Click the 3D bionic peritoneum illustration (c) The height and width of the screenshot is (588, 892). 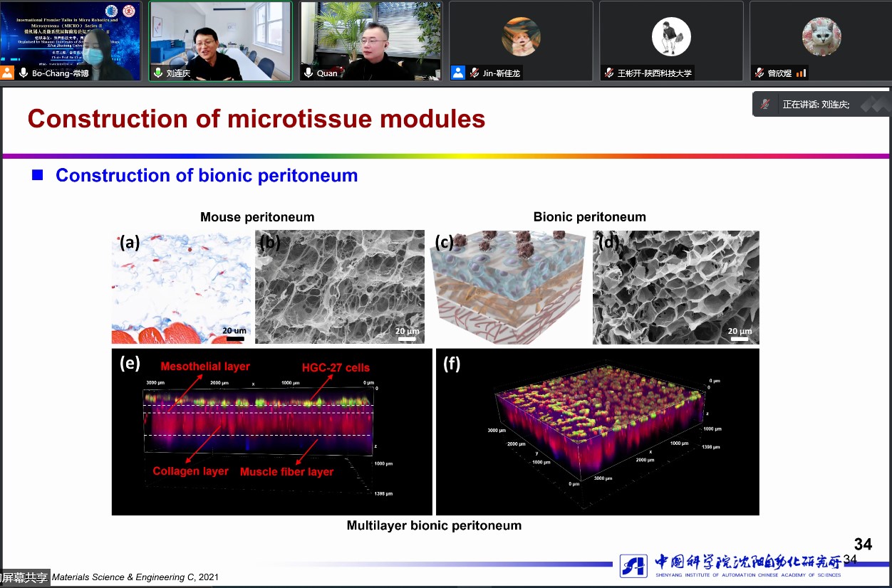coord(507,287)
